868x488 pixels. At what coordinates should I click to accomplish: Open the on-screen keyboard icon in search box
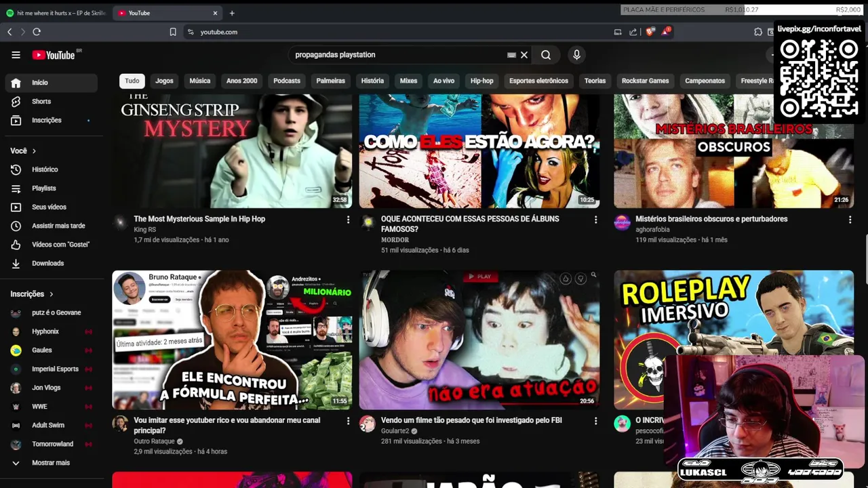pyautogui.click(x=512, y=55)
